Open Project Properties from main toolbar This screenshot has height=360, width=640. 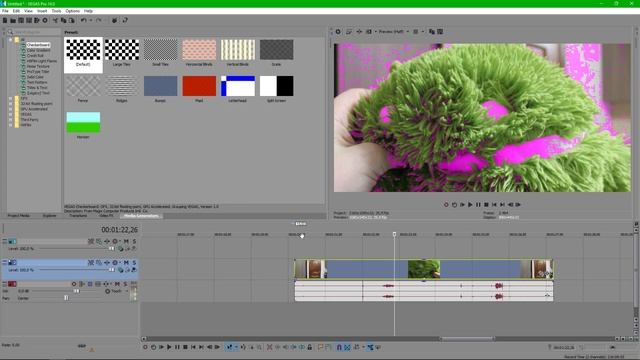click(x=45, y=20)
